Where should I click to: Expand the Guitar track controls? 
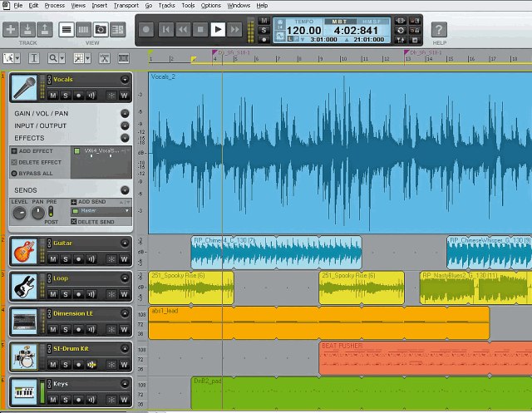point(125,243)
